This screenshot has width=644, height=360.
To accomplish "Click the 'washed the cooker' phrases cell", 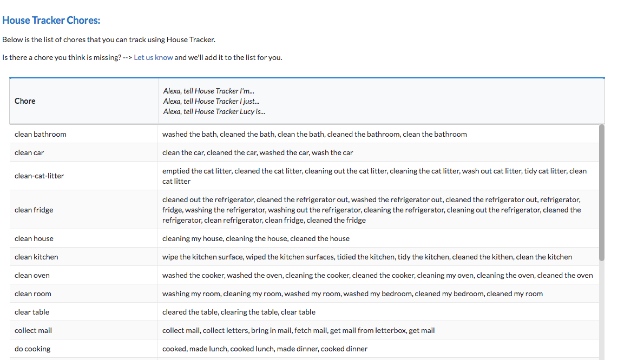I will (378, 276).
